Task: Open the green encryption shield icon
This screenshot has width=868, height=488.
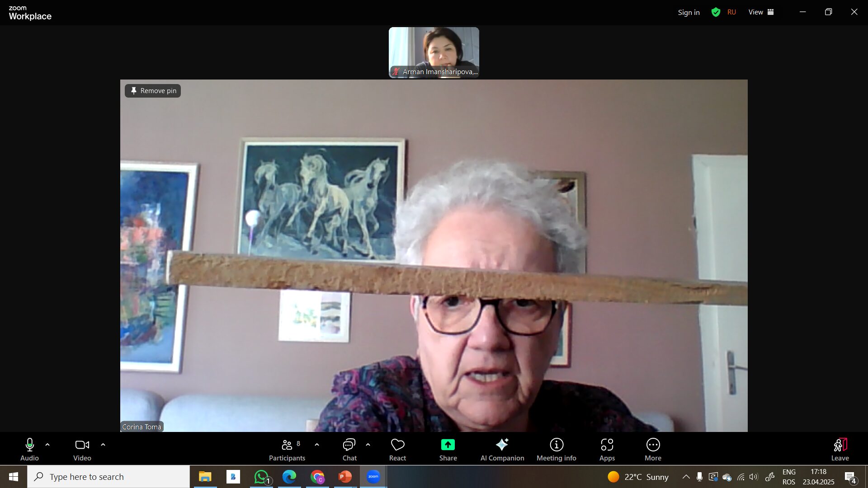Action: 716,12
